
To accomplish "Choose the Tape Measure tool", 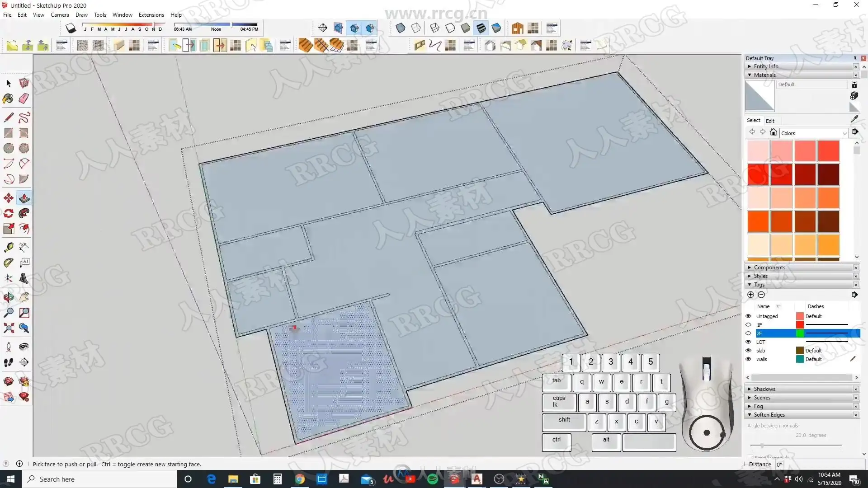I will tap(8, 247).
